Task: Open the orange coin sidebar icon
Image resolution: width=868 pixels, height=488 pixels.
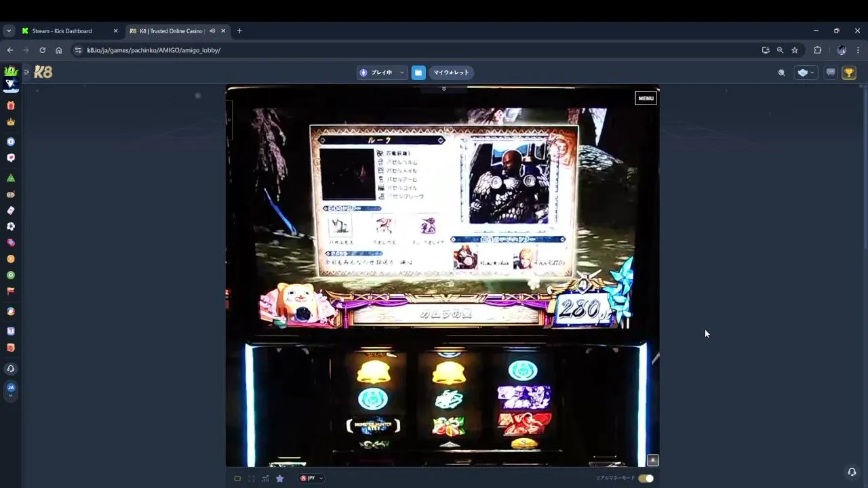Action: pyautogui.click(x=11, y=259)
